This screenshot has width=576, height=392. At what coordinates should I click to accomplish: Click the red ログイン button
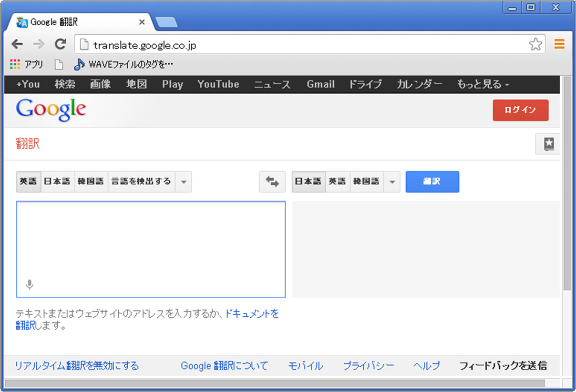click(520, 110)
